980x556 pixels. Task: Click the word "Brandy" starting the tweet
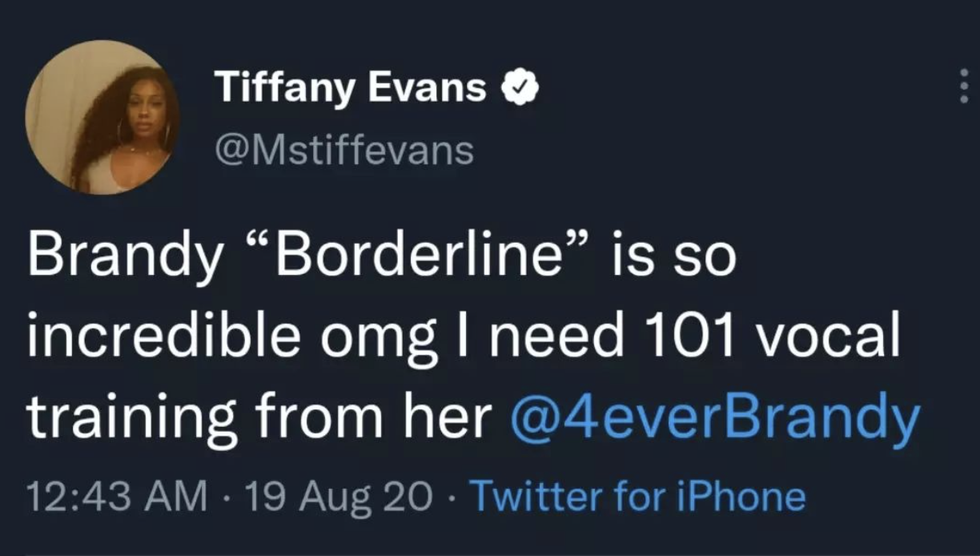[127, 259]
